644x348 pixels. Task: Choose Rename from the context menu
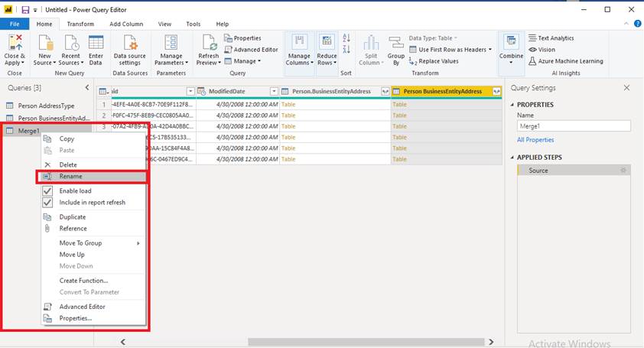click(x=93, y=176)
